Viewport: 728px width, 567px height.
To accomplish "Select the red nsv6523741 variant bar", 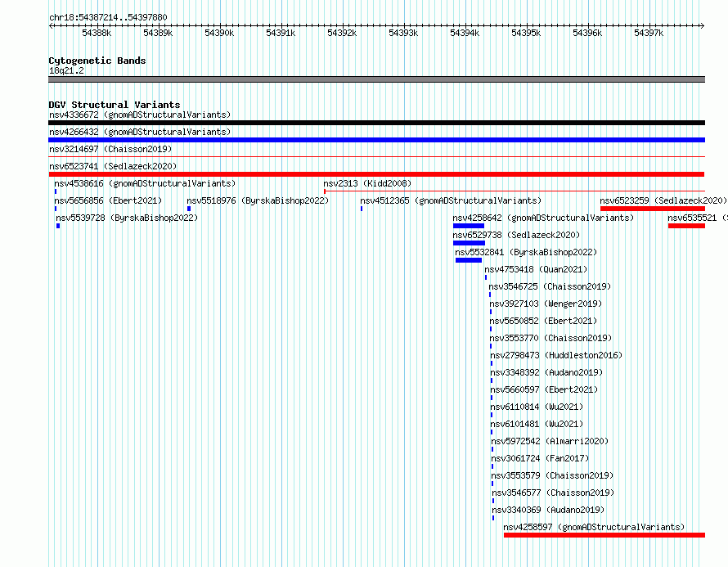I will [376, 174].
